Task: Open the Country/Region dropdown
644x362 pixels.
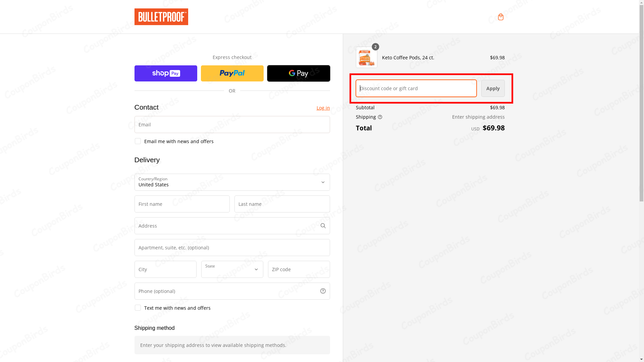Action: (x=232, y=182)
